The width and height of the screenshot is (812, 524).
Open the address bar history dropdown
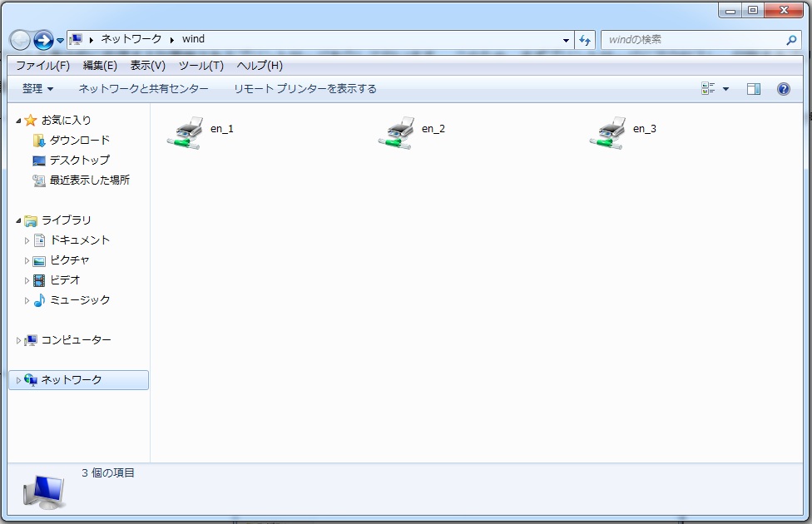pyautogui.click(x=566, y=40)
